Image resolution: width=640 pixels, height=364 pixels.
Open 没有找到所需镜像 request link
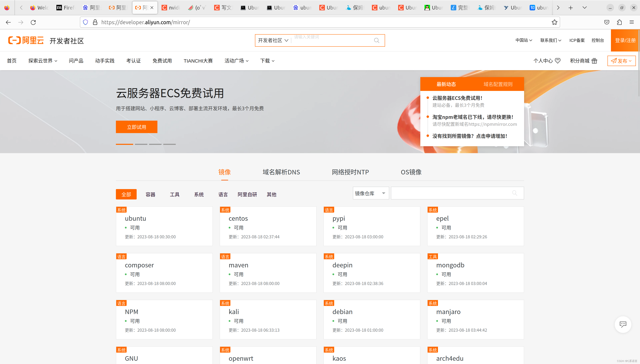(x=470, y=136)
